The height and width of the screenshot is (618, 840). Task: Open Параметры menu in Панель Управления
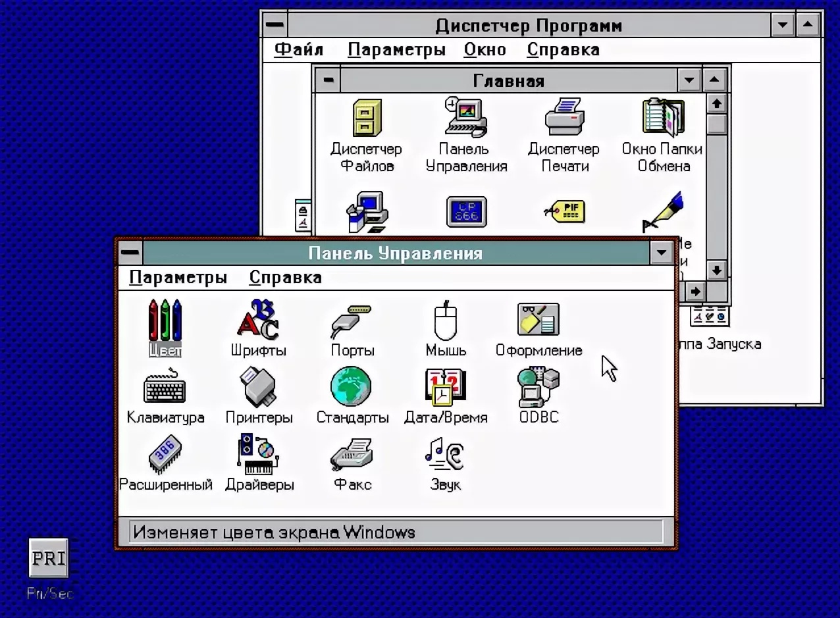point(178,277)
